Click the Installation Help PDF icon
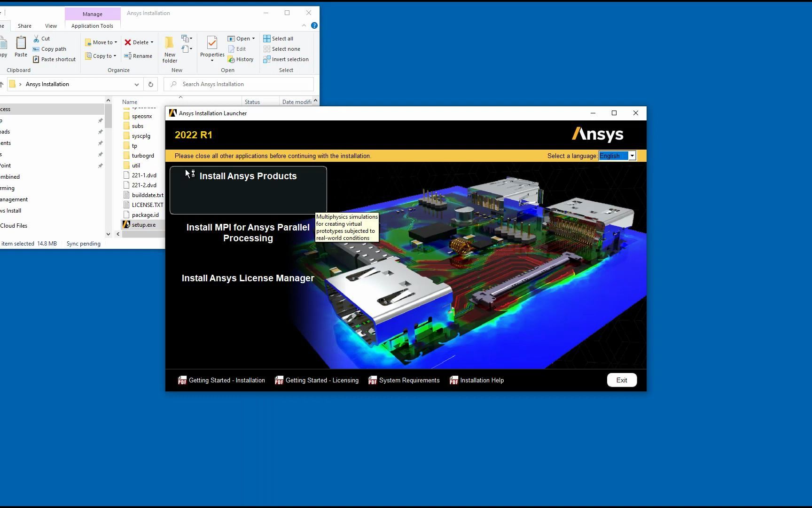The height and width of the screenshot is (508, 812). tap(453, 380)
